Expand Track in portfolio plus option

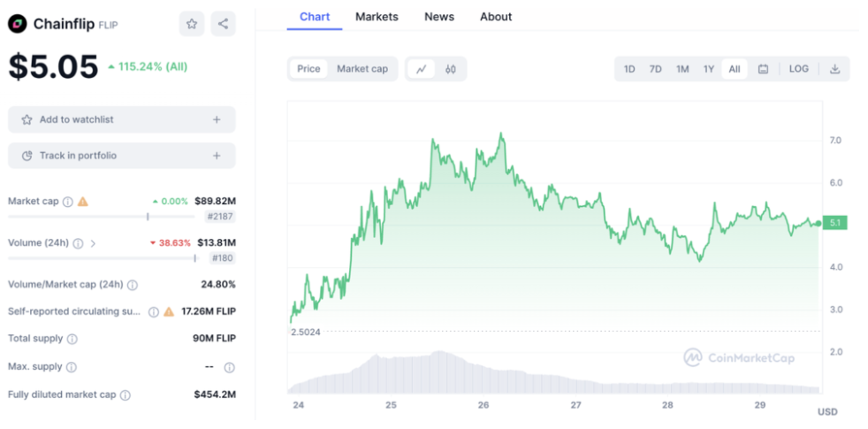(217, 156)
